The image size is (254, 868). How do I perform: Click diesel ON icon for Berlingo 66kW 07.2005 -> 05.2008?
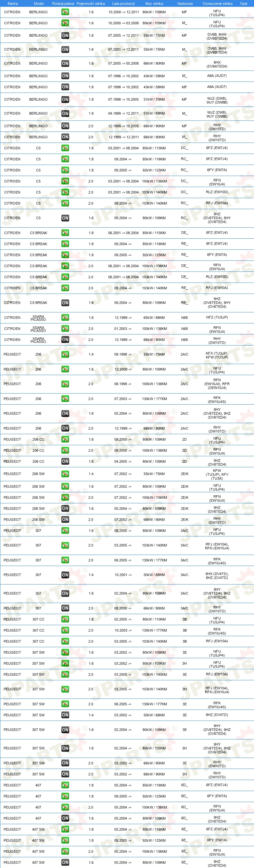65,63
